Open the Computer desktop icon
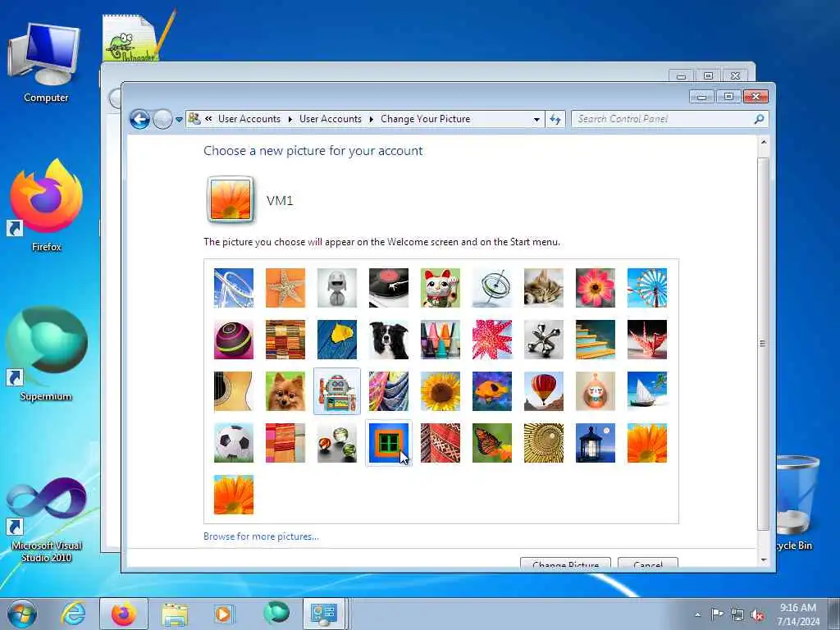 (x=46, y=62)
